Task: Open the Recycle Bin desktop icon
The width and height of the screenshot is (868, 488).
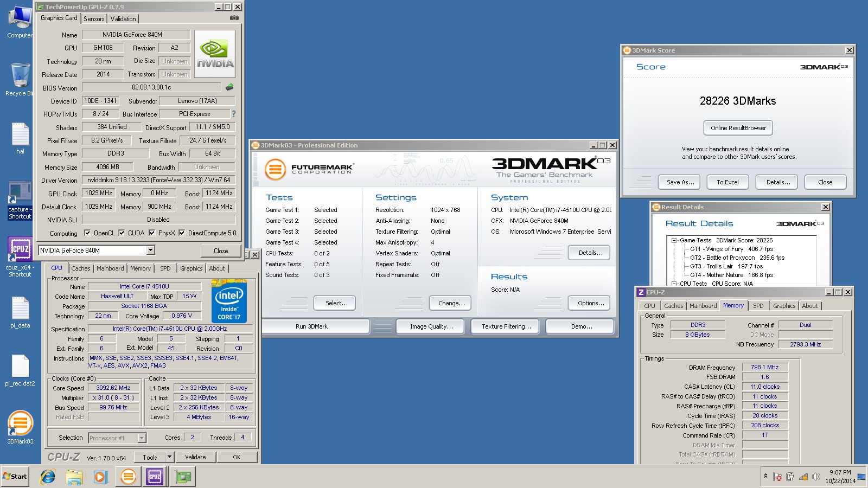Action: point(20,80)
